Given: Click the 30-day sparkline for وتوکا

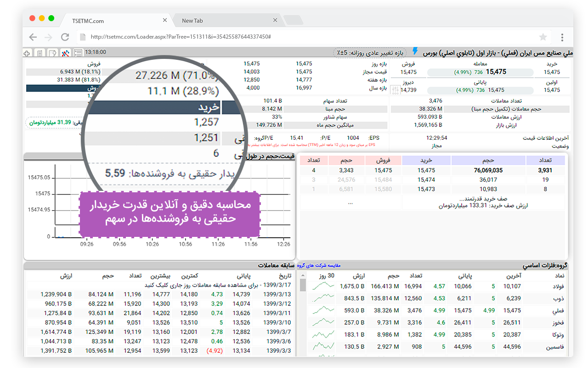Looking at the screenshot, I should 323,334.
